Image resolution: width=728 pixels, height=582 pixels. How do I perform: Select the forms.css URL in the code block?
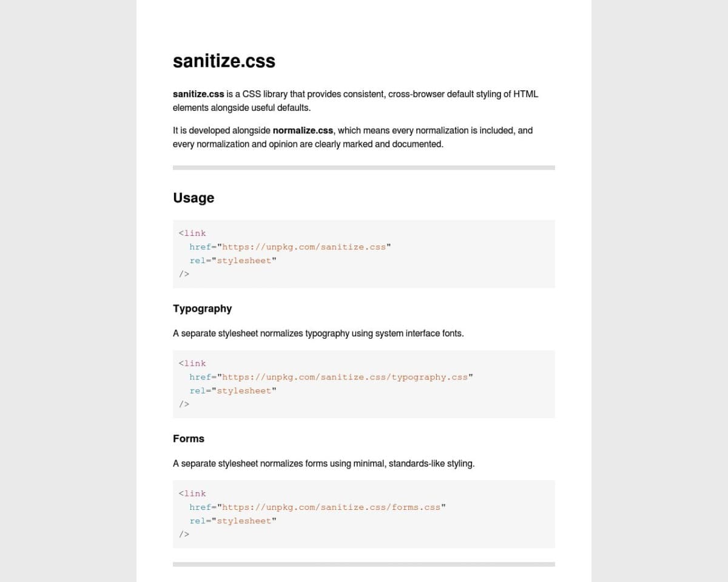(331, 507)
